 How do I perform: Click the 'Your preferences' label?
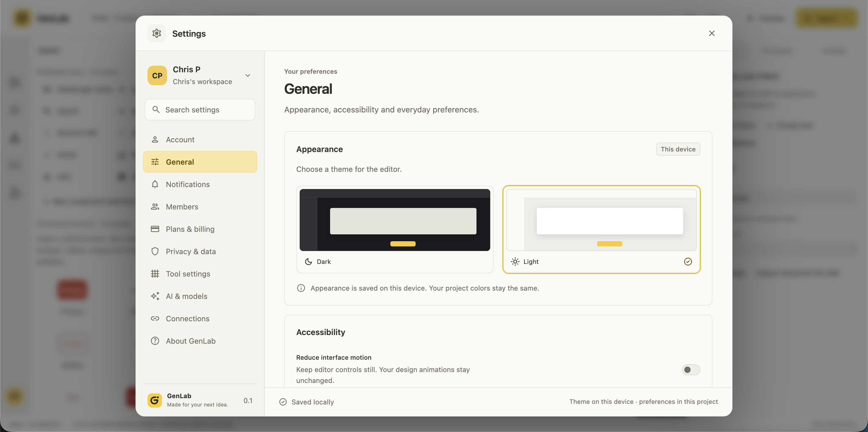tap(310, 71)
